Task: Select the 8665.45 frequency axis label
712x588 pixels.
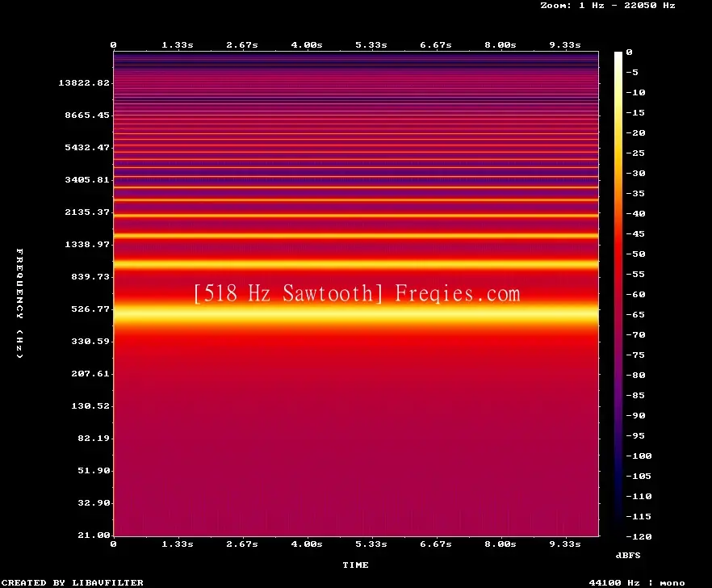Action: pyautogui.click(x=87, y=115)
